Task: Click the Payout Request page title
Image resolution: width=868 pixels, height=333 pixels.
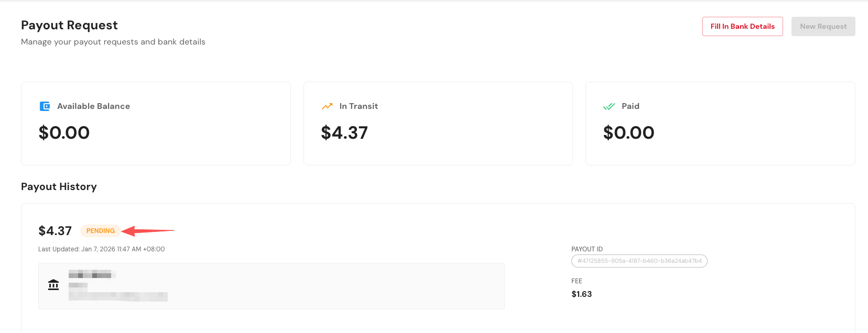Action: [x=69, y=26]
